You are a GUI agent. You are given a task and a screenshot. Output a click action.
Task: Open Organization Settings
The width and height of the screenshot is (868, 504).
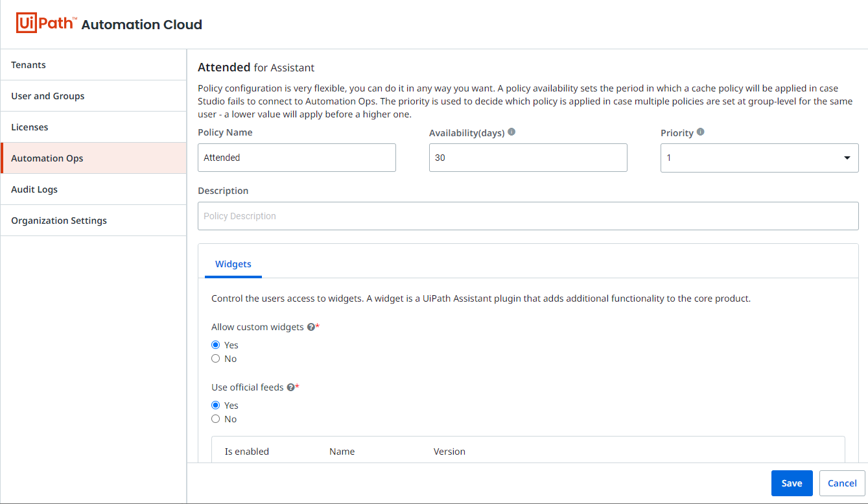point(93,221)
